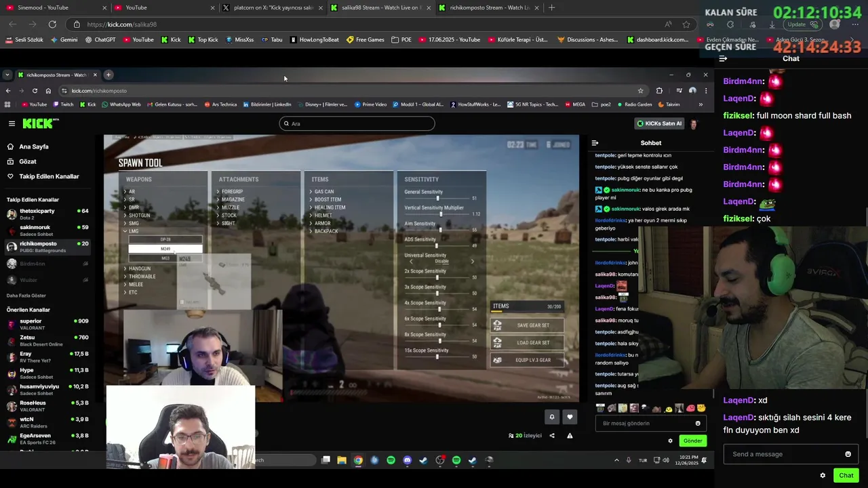Open the Kick sidebar hamburger menu
Viewport: 868px width, 488px height.
point(12,123)
